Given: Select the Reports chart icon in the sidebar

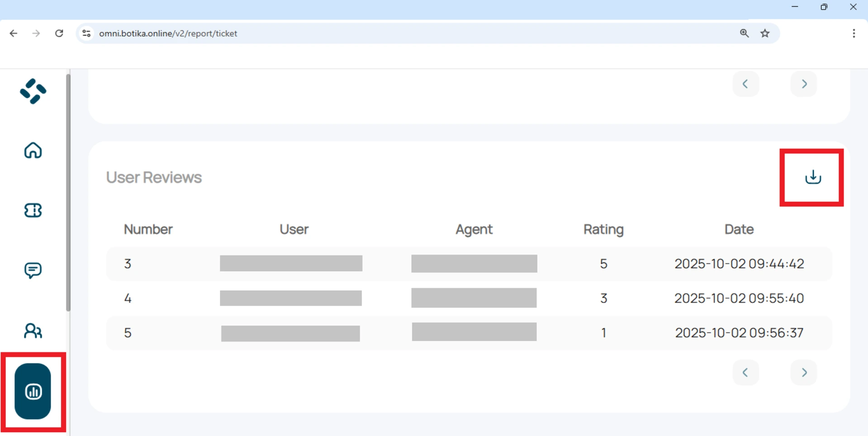Looking at the screenshot, I should pyautogui.click(x=33, y=391).
